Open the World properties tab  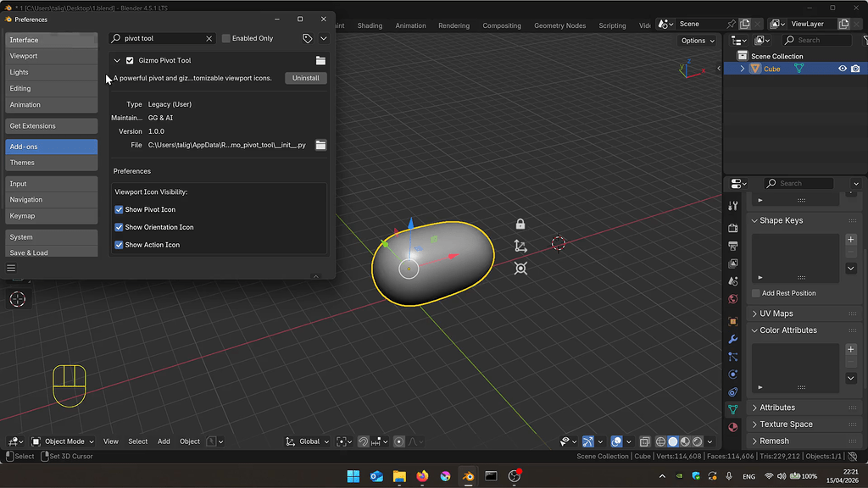(x=733, y=299)
